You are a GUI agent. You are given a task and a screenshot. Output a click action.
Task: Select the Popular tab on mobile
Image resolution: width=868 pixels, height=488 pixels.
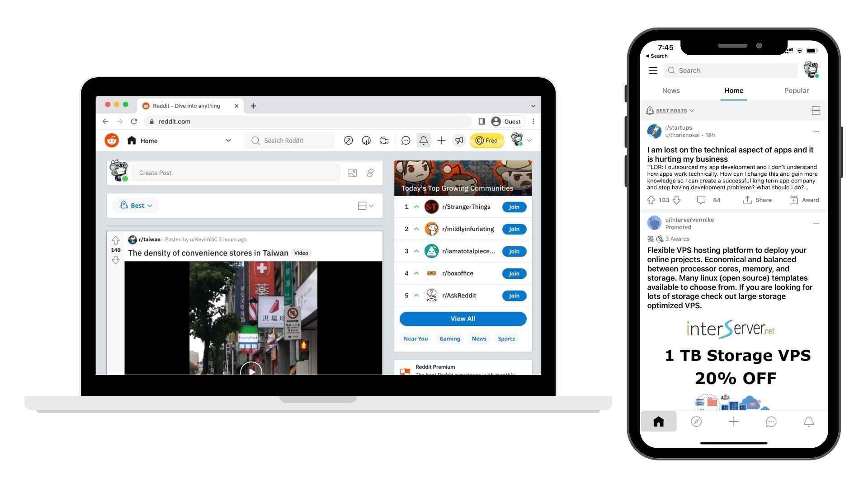tap(796, 90)
